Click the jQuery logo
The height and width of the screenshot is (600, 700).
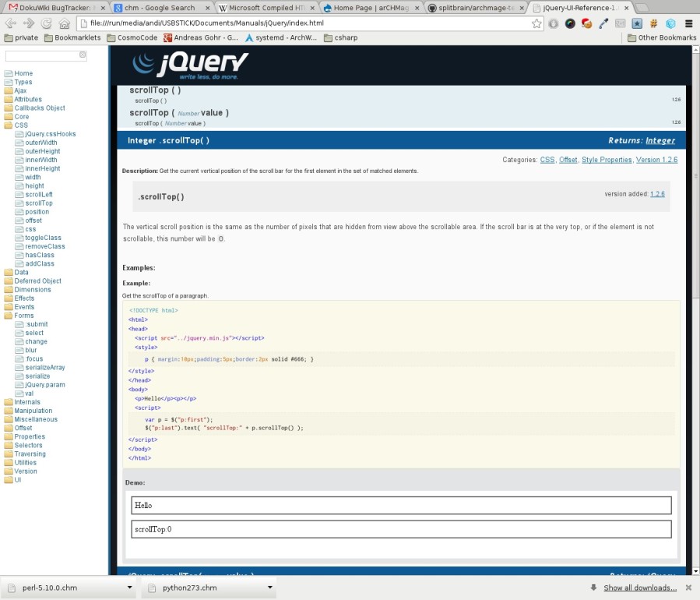[x=191, y=65]
